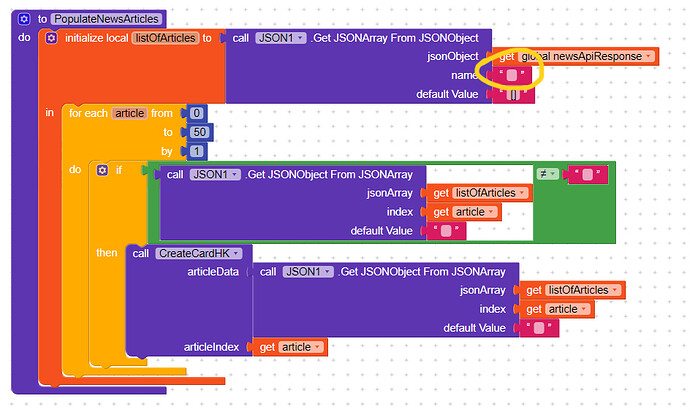Open JSON1 dropdown in articleData call block
Viewport: 690px width, 412px height.
click(x=308, y=272)
